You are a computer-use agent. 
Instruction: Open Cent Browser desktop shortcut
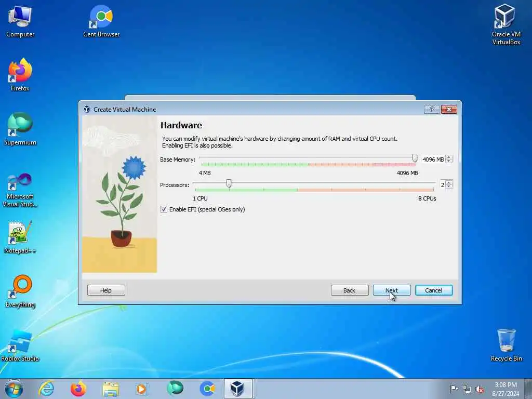point(101,21)
